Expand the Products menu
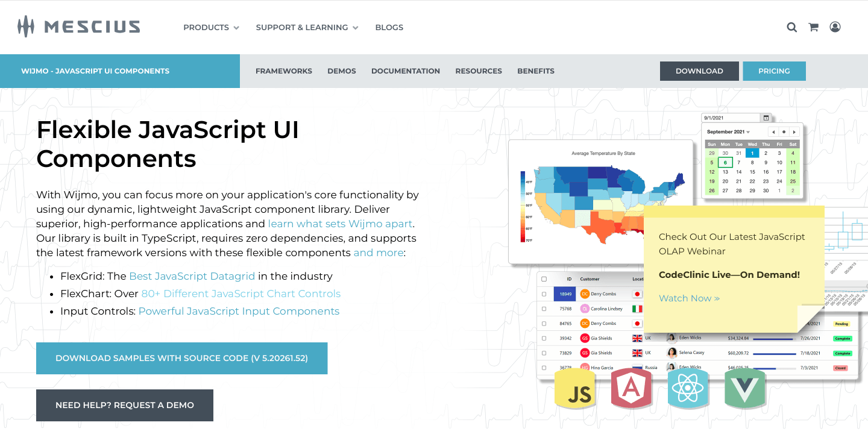 [211, 27]
